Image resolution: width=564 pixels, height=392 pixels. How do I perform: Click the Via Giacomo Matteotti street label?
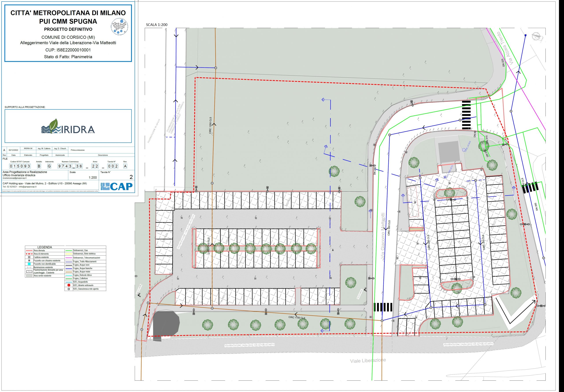coord(382,236)
